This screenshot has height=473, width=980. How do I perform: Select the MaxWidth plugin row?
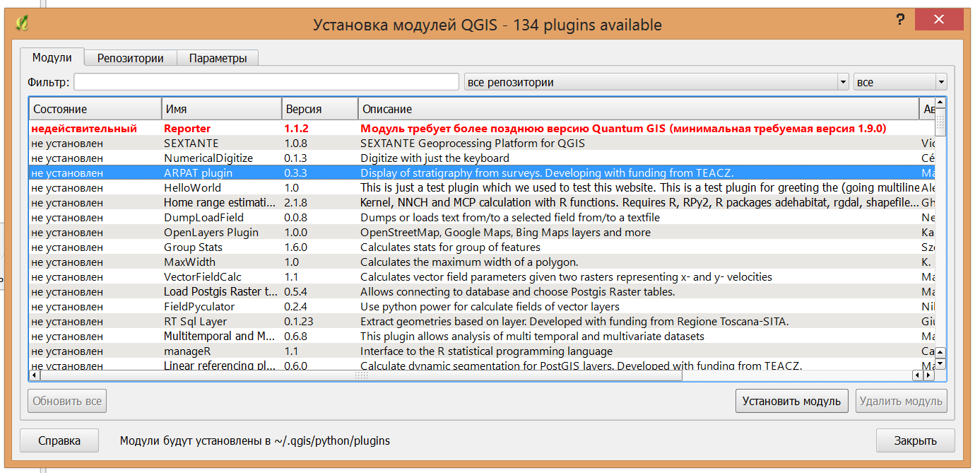(x=481, y=262)
